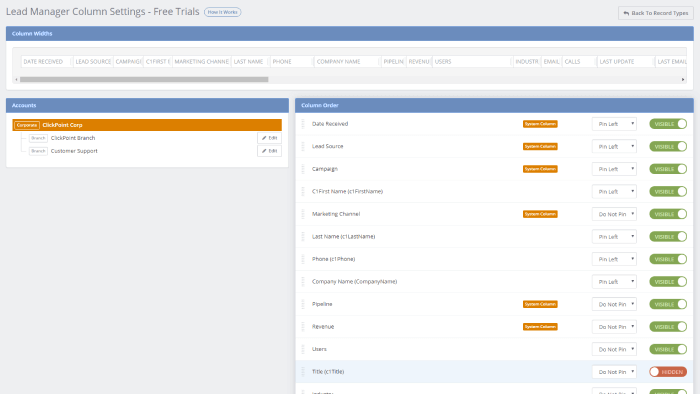This screenshot has width=700, height=394.
Task: Switch off the Phone column visible toggle
Action: tap(668, 259)
